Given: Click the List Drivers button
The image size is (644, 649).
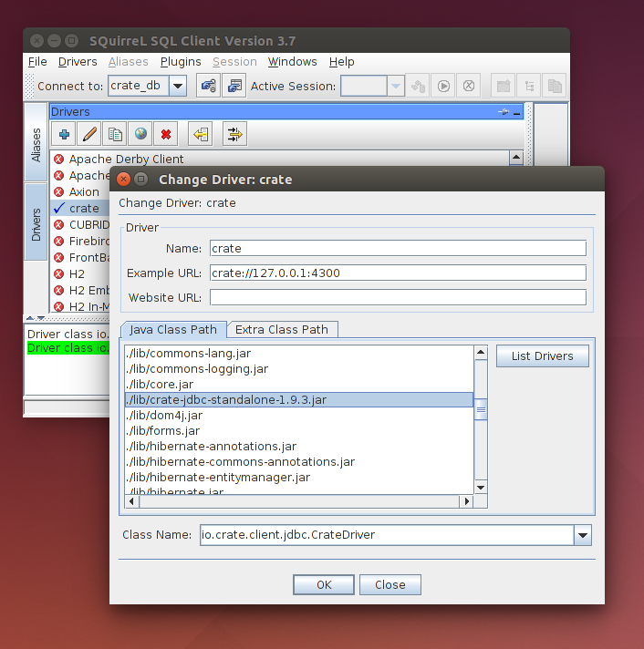Looking at the screenshot, I should 542,356.
